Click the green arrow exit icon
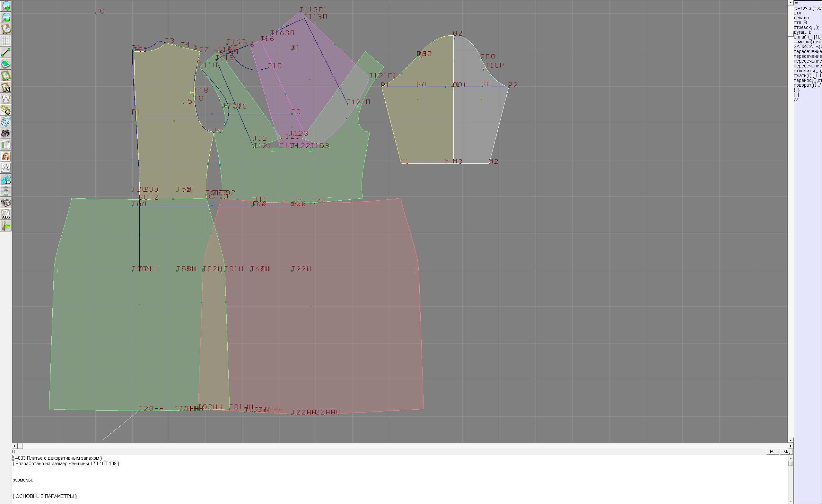 click(6, 226)
